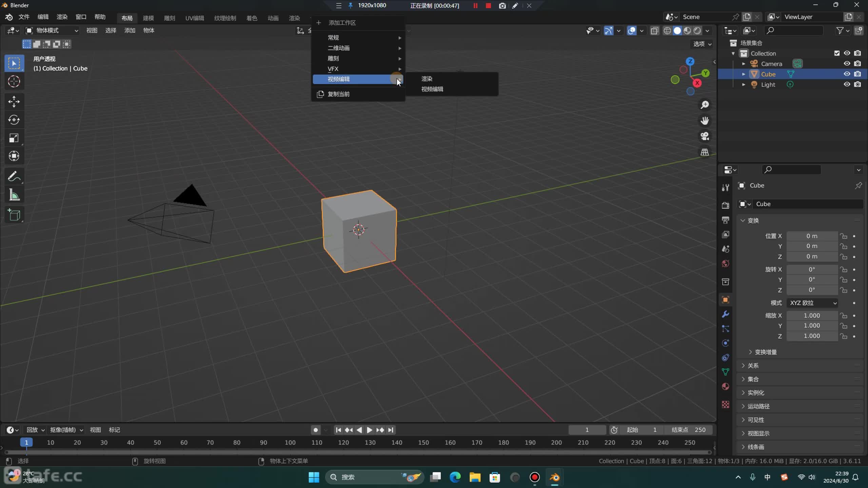868x488 pixels.
Task: Select the Duplicate Current menu entry
Action: tap(358, 94)
